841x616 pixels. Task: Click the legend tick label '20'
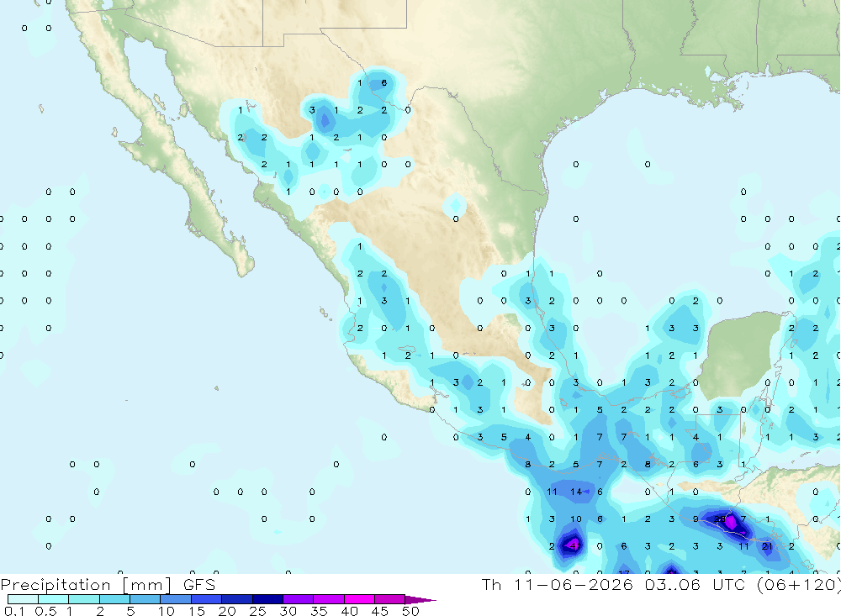click(x=227, y=611)
